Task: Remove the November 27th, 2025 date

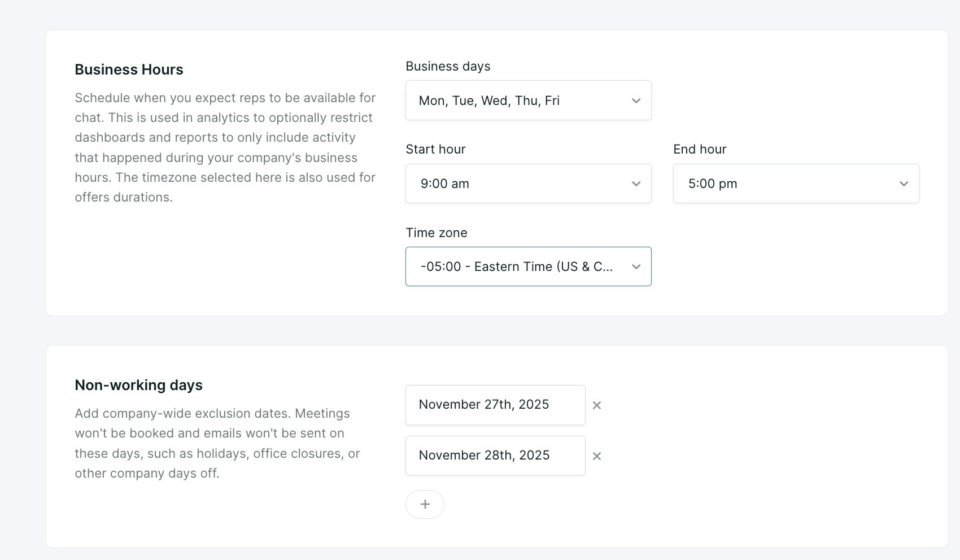Action: (596, 405)
